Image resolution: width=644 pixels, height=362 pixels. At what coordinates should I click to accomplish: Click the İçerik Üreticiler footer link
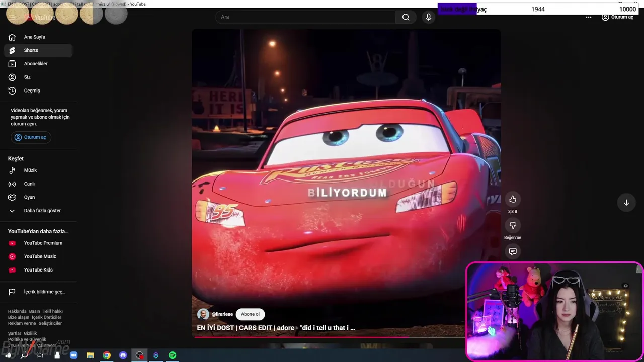(x=46, y=317)
